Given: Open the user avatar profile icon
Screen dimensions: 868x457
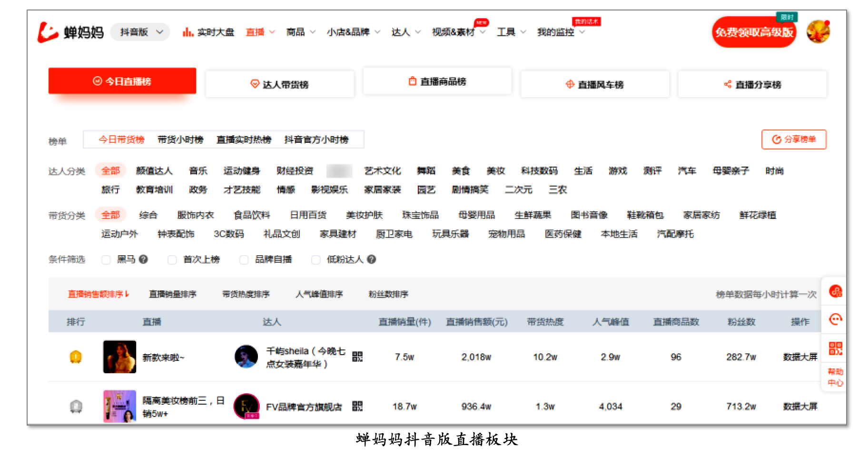Looking at the screenshot, I should click(818, 32).
